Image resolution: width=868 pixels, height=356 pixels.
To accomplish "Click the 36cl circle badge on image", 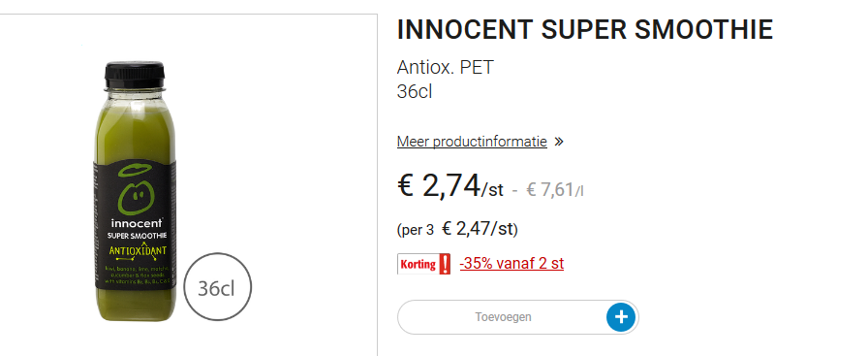I will [x=217, y=288].
